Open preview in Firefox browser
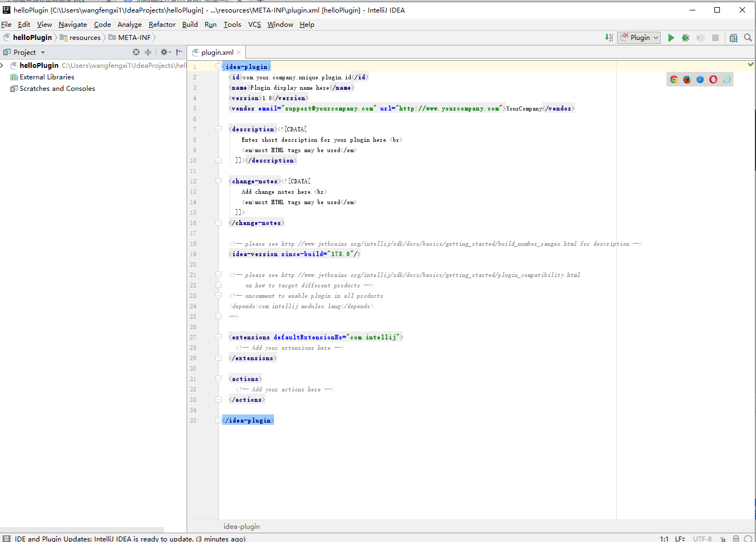The height and width of the screenshot is (542, 756). 687,79
